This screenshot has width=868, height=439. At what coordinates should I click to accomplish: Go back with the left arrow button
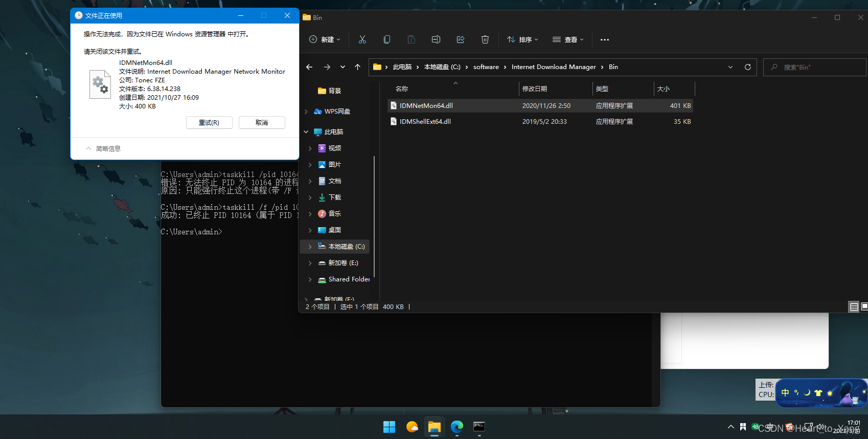(x=309, y=67)
